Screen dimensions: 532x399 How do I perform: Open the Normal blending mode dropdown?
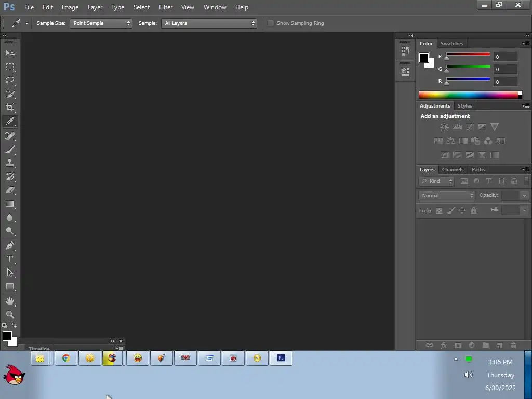coord(447,196)
